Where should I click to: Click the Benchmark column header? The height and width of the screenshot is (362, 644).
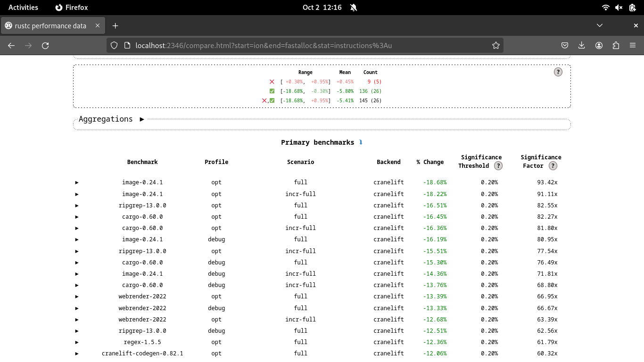point(142,162)
